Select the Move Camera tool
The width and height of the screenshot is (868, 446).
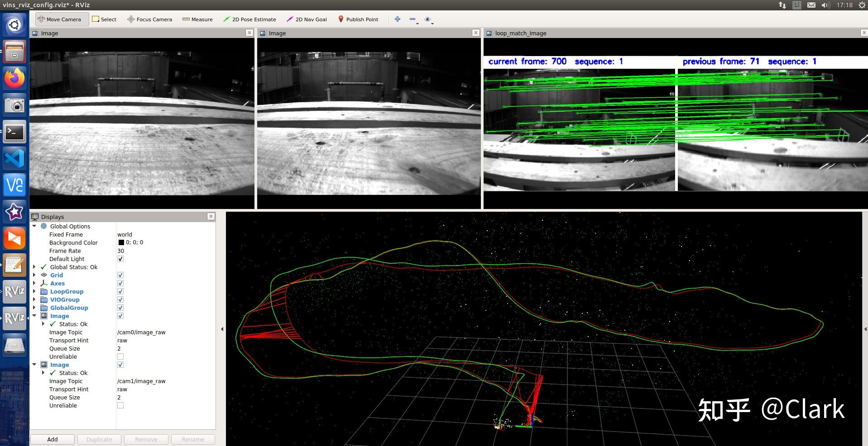(x=59, y=19)
